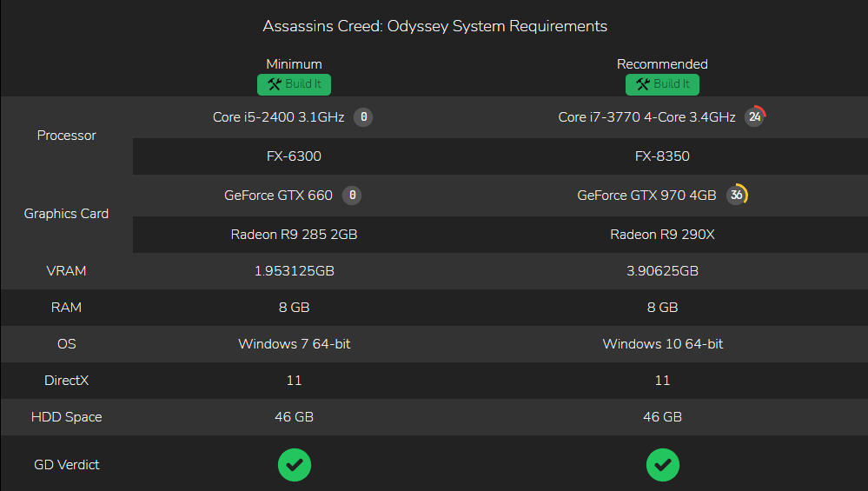Image resolution: width=868 pixels, height=491 pixels.
Task: Click the 0 score badge beside GeForce GTX 660
Action: [x=352, y=195]
